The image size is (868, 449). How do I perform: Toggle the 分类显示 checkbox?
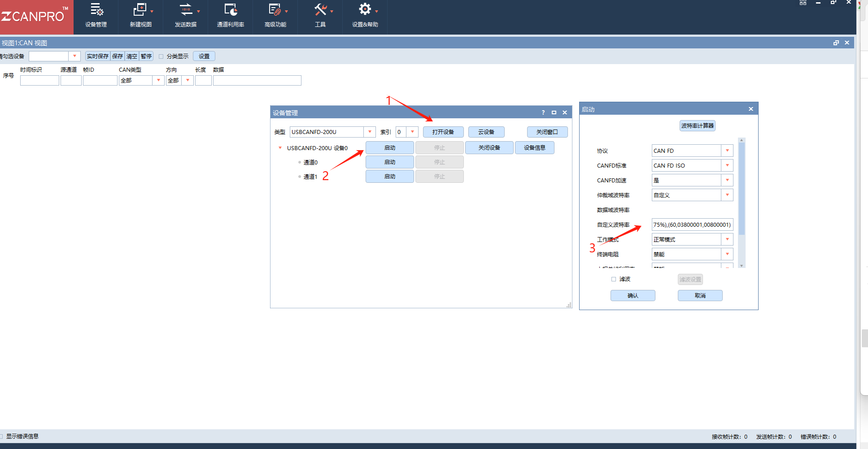point(161,56)
